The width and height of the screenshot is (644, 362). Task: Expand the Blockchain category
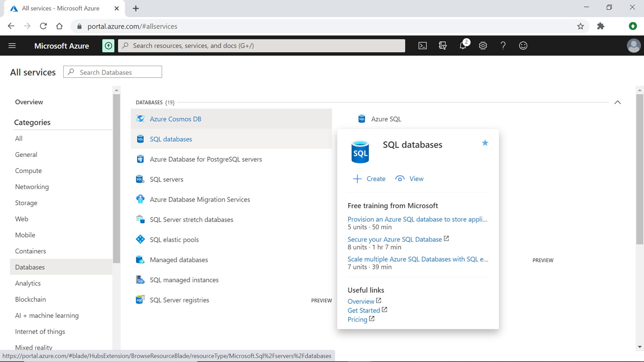tap(30, 299)
